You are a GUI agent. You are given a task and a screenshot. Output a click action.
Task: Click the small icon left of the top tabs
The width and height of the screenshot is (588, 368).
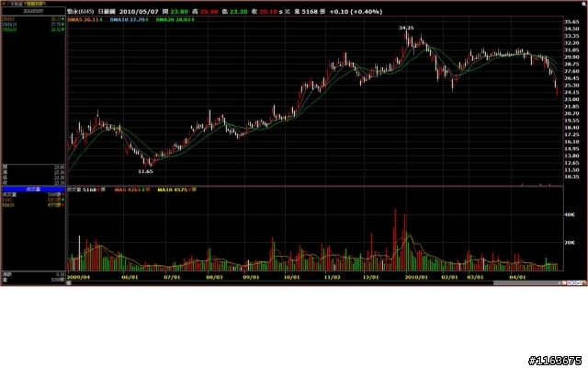click(x=4, y=4)
